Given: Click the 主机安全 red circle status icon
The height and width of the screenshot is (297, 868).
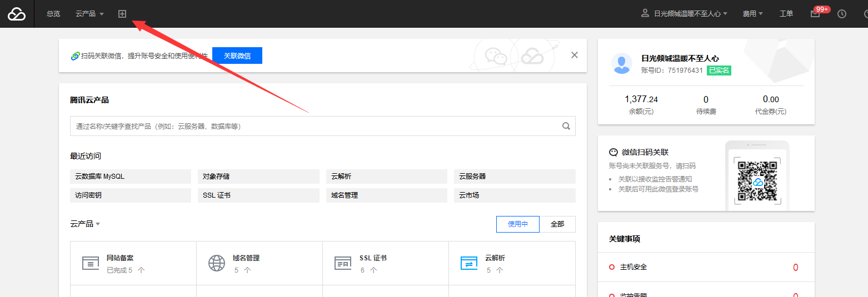Looking at the screenshot, I should pos(612,267).
